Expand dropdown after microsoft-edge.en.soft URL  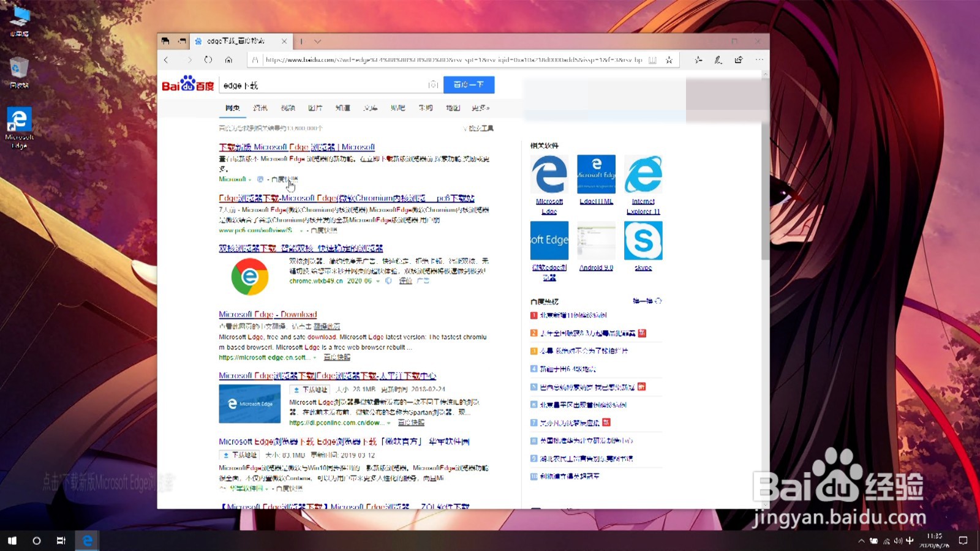[x=315, y=358]
